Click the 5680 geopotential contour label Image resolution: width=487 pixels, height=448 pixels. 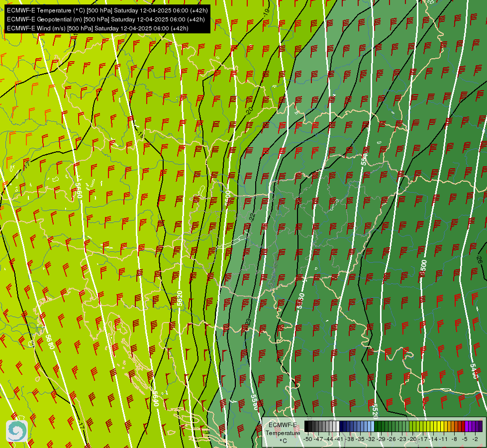point(50,341)
